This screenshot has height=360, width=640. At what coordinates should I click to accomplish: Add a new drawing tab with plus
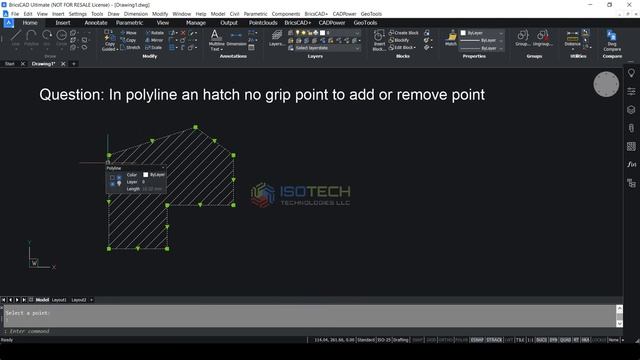pos(74,64)
